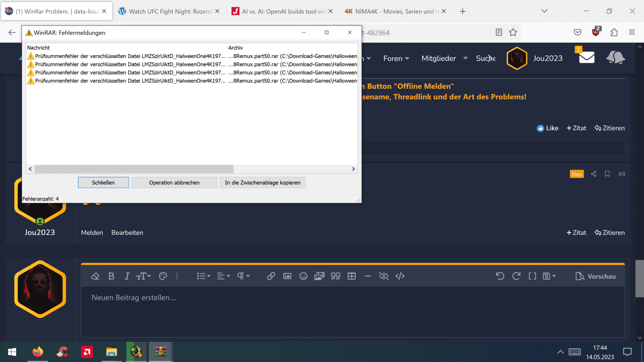
Task: Open the text color palette
Action: [163, 276]
